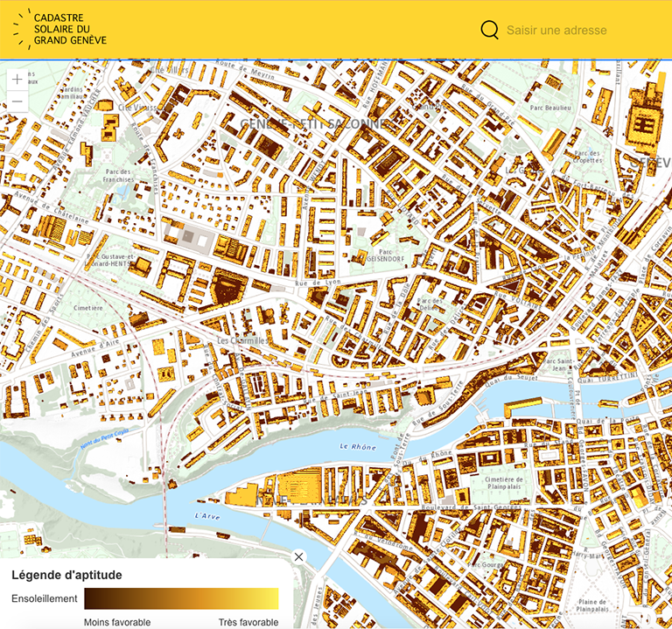Click the Le Rhône river label

(x=357, y=446)
